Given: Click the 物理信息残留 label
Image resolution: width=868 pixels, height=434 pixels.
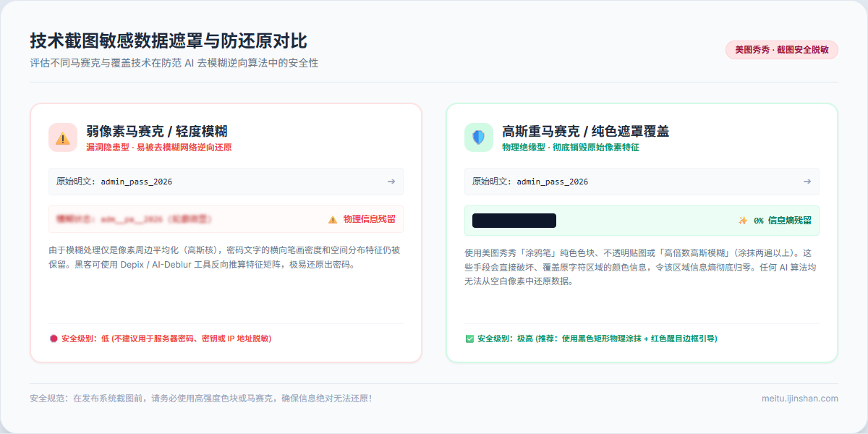Looking at the screenshot, I should click(x=369, y=219).
